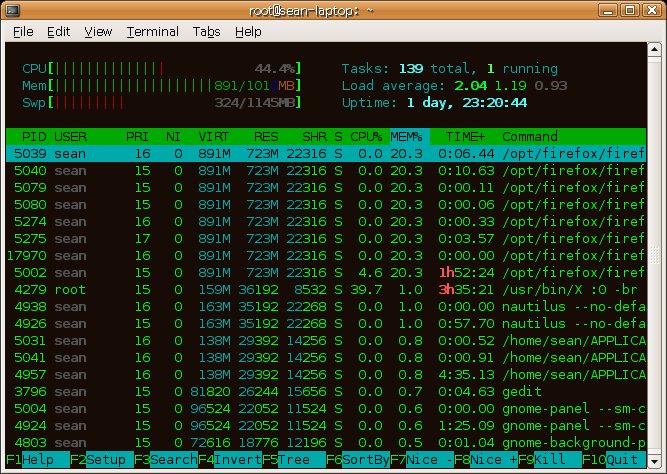Click the scrollbar up arrow
The width and height of the screenshot is (667, 474).
point(654,49)
